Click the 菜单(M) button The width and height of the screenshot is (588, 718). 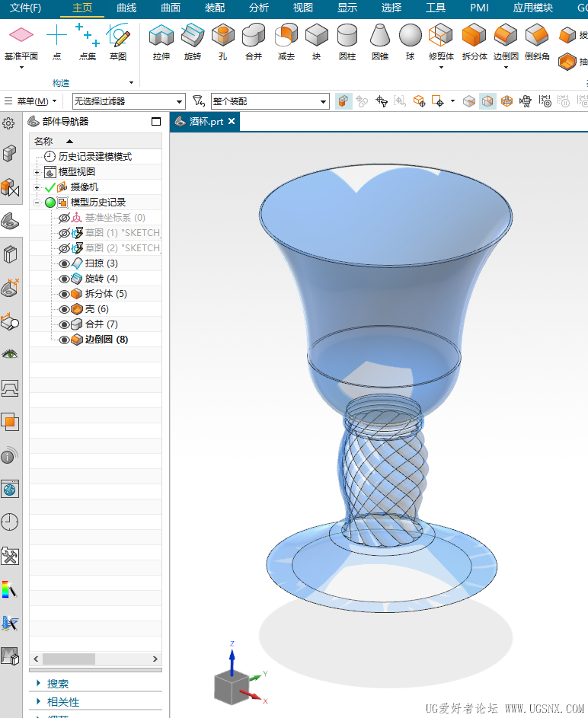[30, 101]
